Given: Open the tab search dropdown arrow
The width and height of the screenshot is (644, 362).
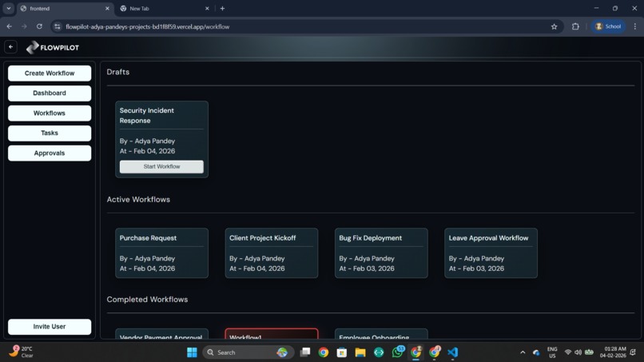Looking at the screenshot, I should point(9,8).
